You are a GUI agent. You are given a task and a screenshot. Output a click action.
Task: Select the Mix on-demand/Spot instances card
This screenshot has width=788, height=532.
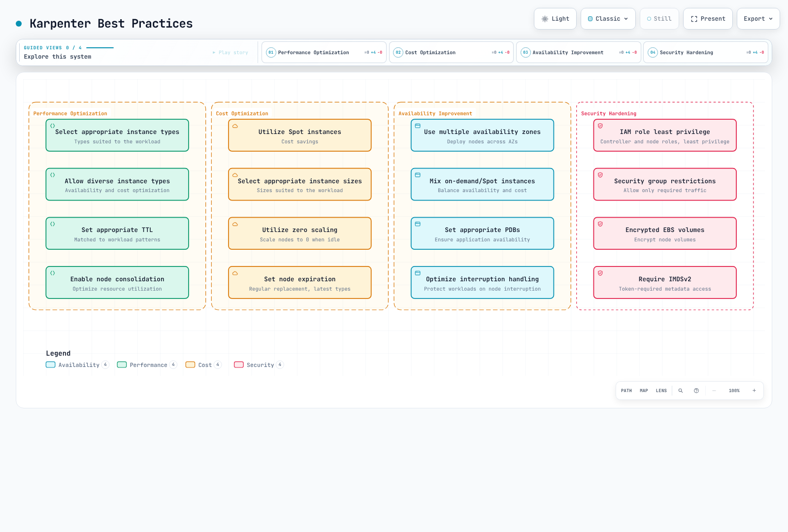pos(482,184)
